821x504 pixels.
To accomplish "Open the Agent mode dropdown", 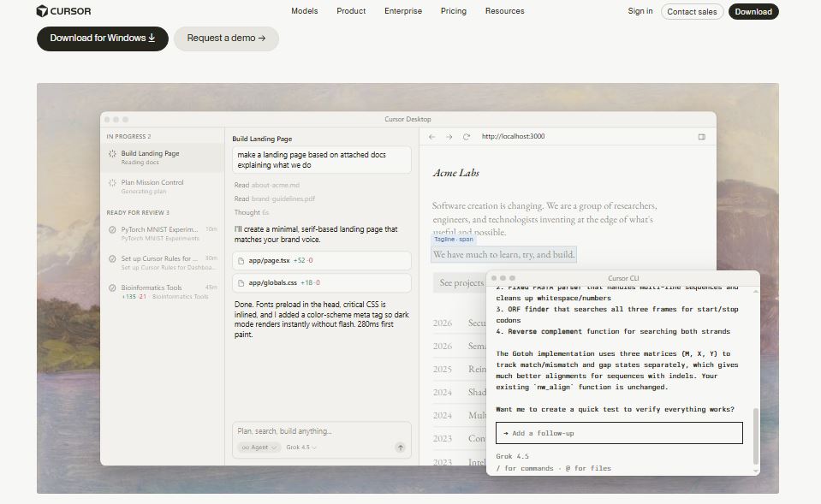I will pos(259,448).
